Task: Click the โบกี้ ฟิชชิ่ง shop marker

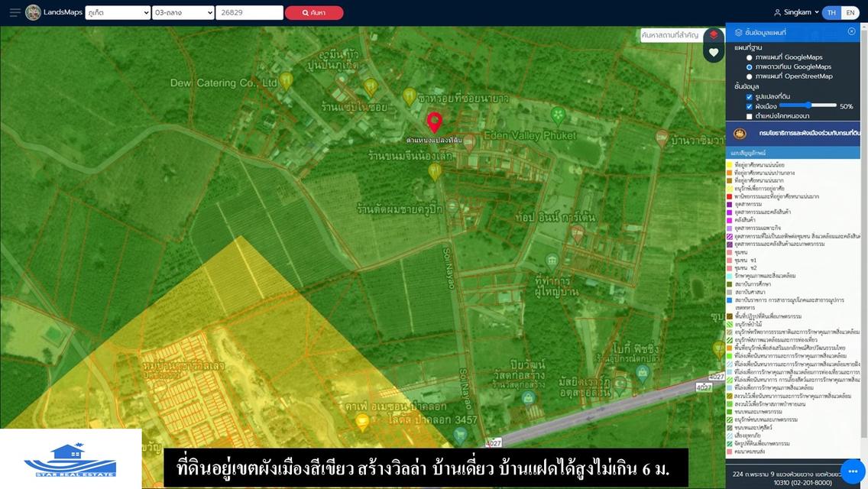Action: [642, 373]
